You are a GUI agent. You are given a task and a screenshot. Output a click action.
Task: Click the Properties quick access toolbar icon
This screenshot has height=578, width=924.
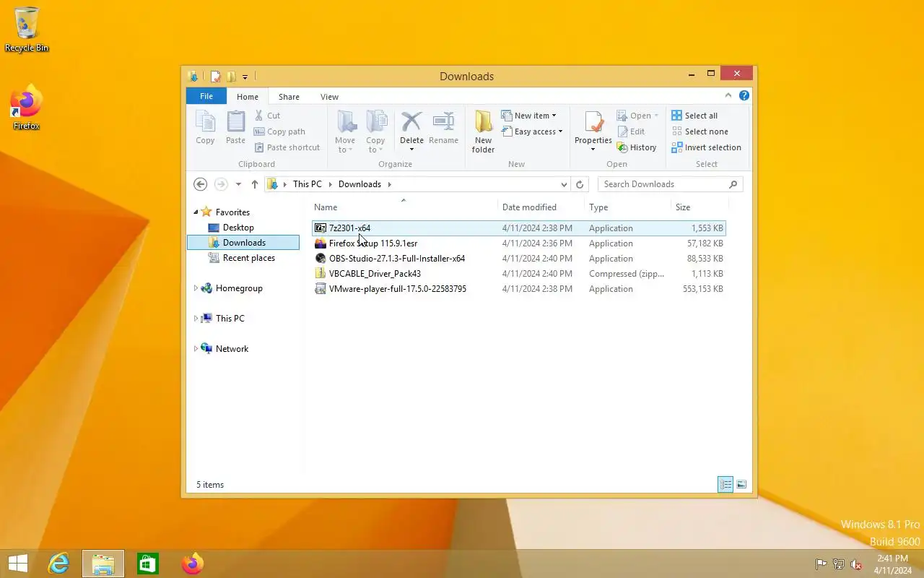[x=215, y=77]
